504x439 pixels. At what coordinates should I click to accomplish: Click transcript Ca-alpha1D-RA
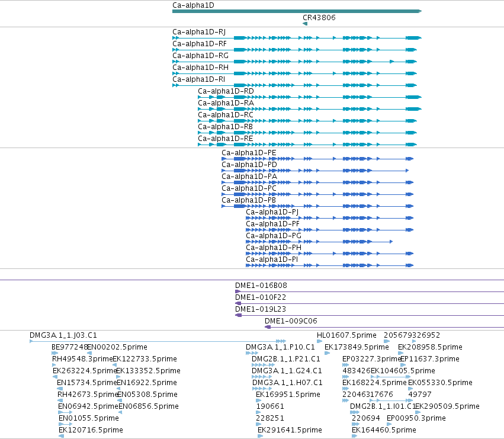tap(310, 109)
